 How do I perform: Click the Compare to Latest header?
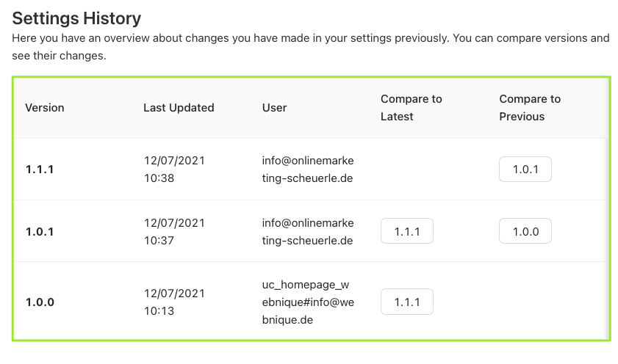411,108
